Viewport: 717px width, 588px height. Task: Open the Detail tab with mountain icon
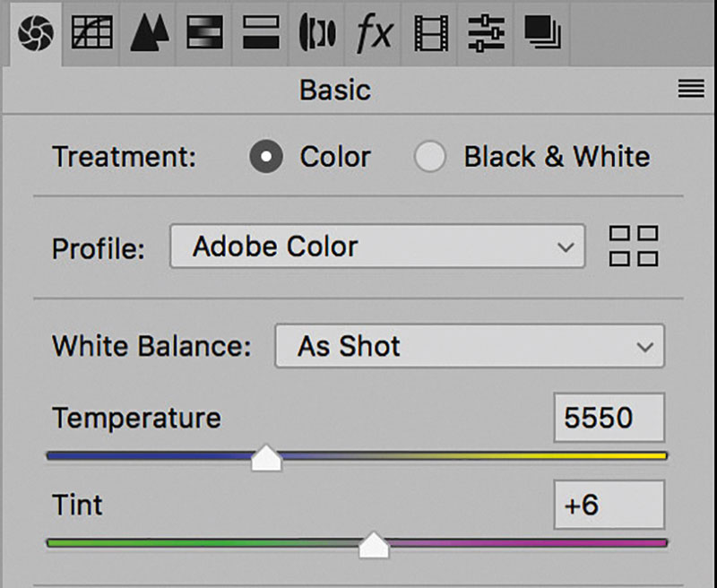tap(150, 33)
